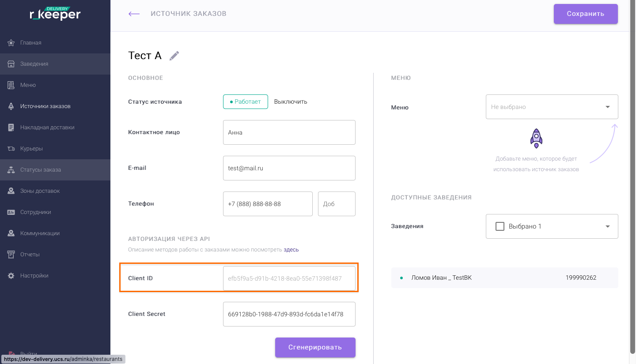Expand the Меню dropdown arrow

click(x=608, y=107)
